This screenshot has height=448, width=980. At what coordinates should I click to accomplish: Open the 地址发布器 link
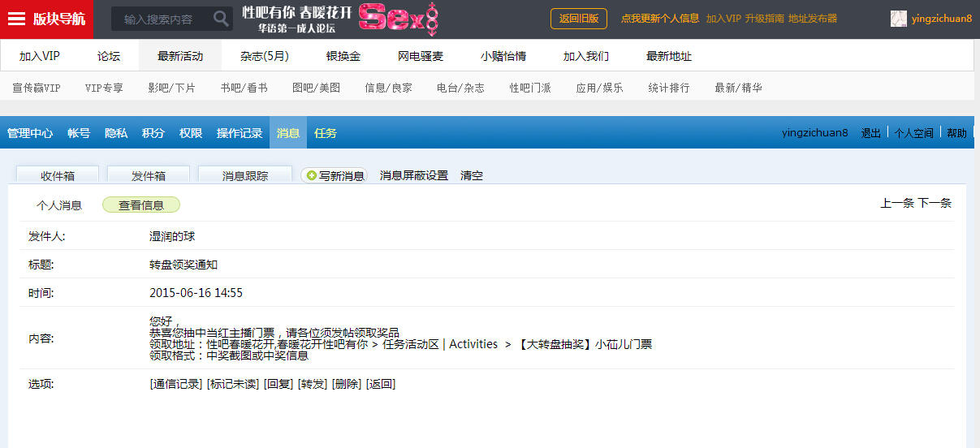coord(813,19)
